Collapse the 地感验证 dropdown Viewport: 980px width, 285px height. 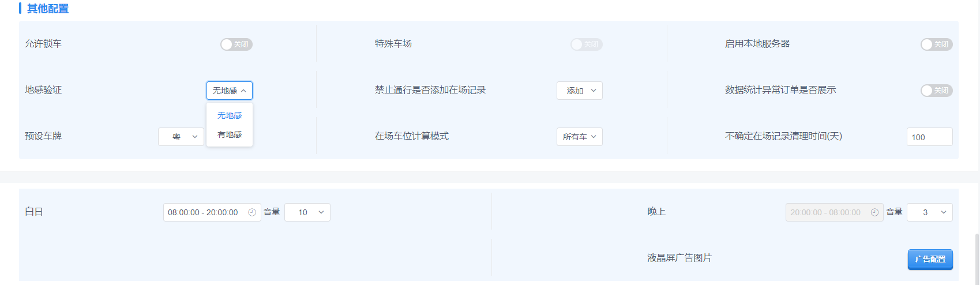[x=230, y=91]
